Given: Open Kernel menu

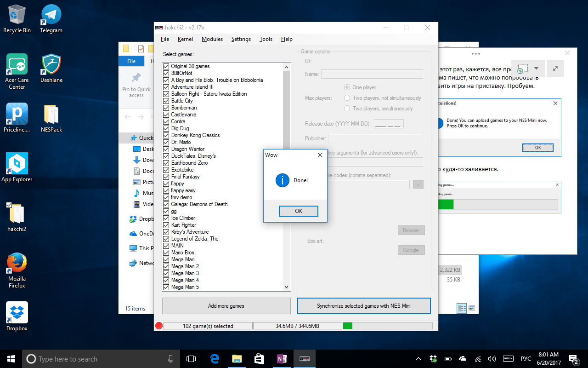Looking at the screenshot, I should point(185,39).
